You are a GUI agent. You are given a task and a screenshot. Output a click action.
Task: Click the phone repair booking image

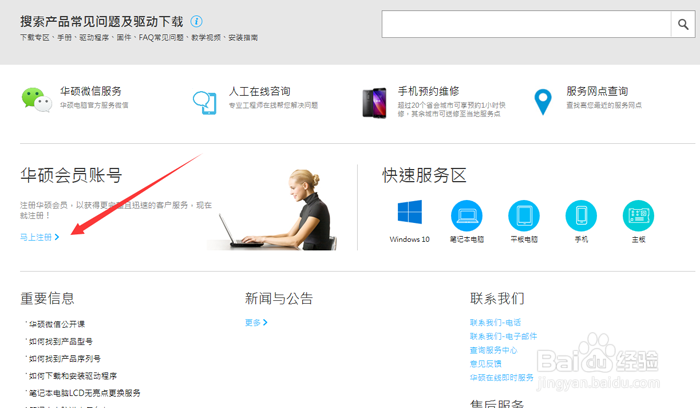374,103
